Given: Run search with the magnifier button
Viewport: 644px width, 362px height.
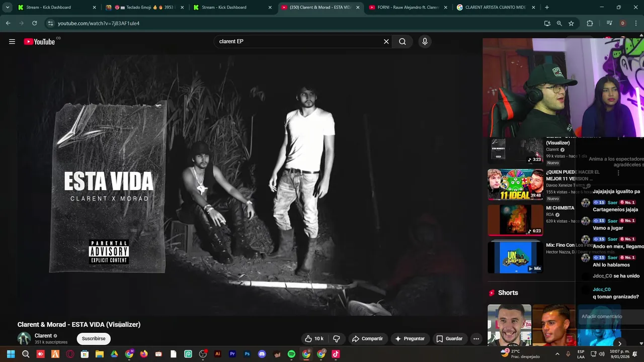Looking at the screenshot, I should tap(403, 42).
